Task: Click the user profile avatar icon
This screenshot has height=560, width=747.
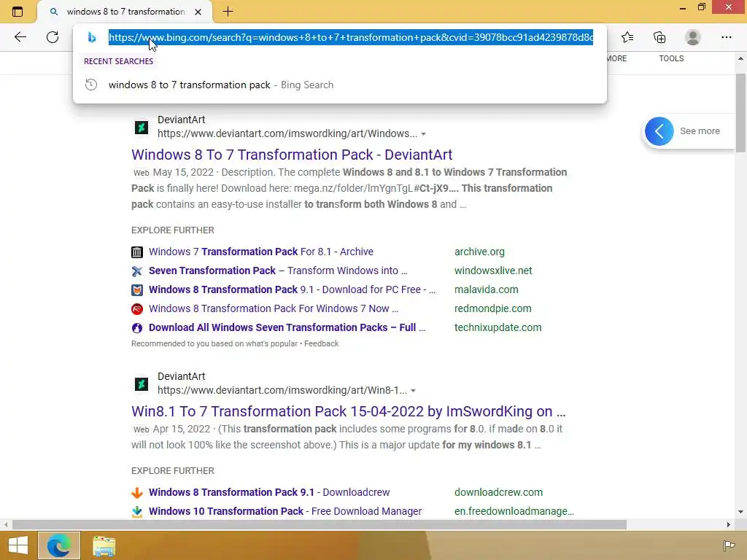Action: coord(693,37)
